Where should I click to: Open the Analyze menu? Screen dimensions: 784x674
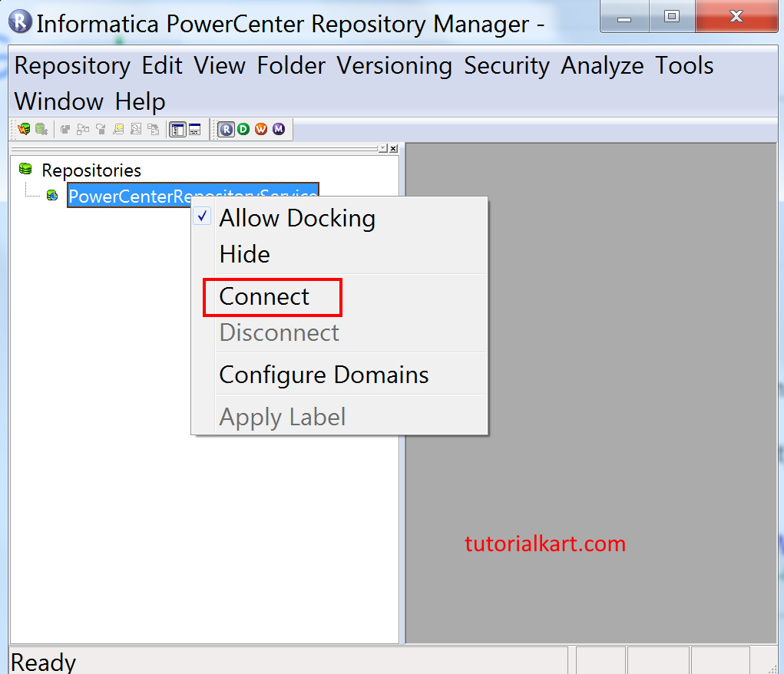[x=602, y=66]
